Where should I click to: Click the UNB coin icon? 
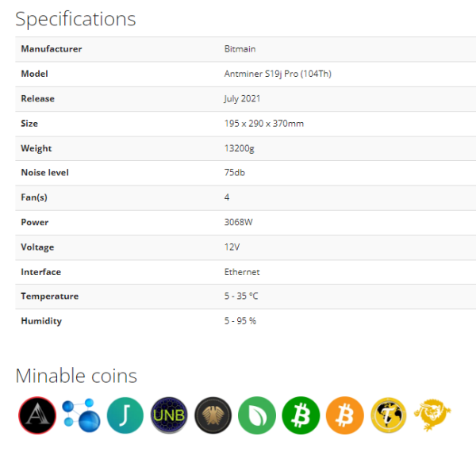[169, 415]
